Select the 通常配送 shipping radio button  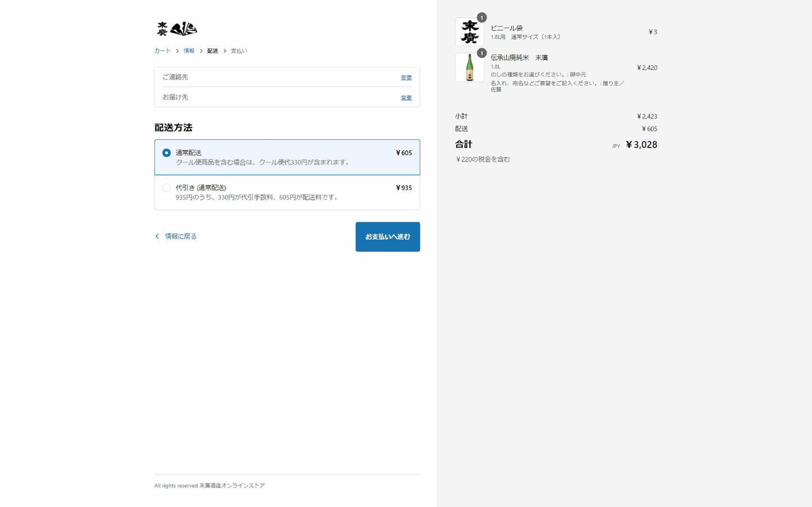(x=166, y=153)
